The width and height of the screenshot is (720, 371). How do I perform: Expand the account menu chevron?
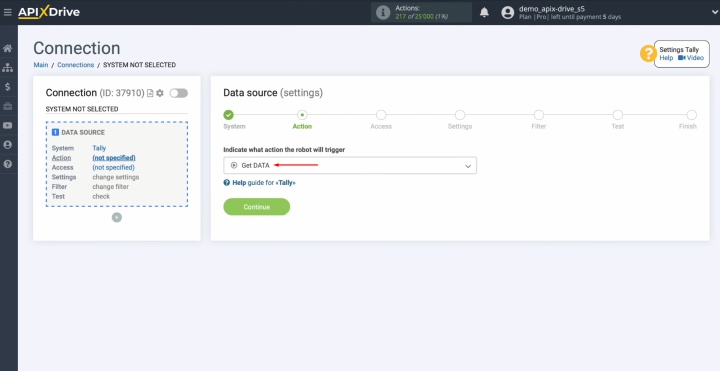pos(714,13)
